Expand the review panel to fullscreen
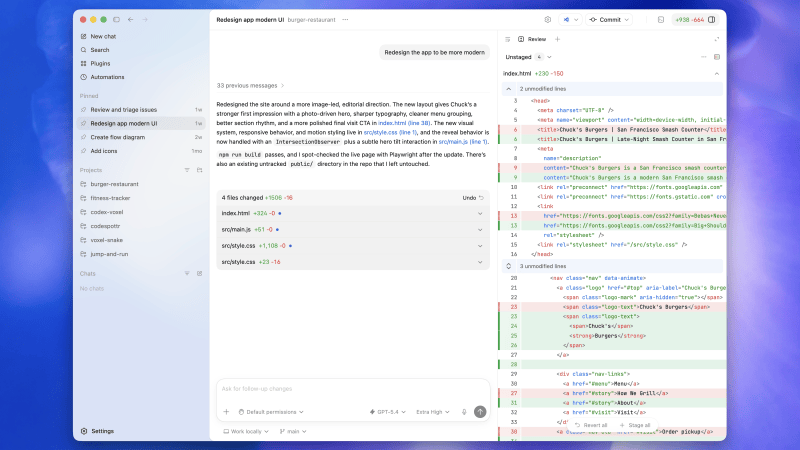Image resolution: width=800 pixels, height=450 pixels. (x=717, y=39)
